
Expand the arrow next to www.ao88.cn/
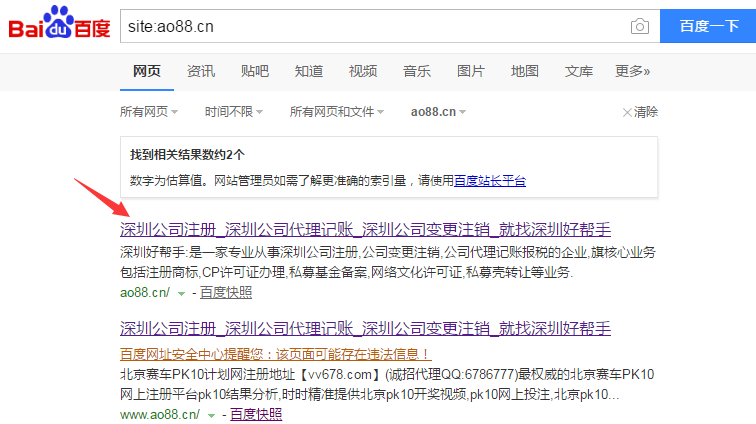(211, 415)
